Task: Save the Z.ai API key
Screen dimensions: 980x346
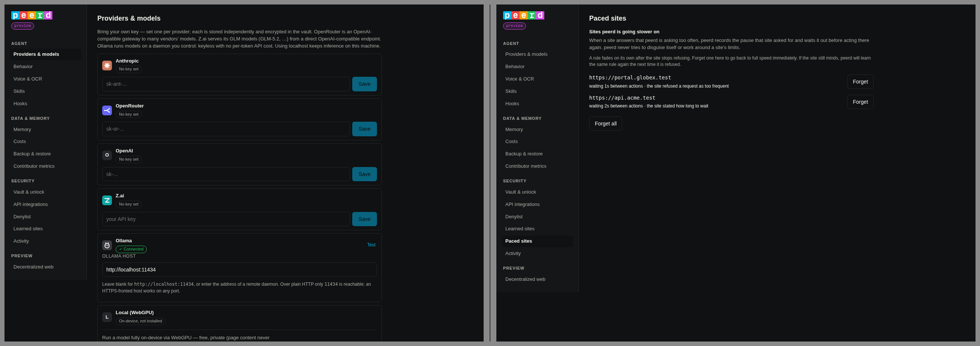Action: coord(365,219)
